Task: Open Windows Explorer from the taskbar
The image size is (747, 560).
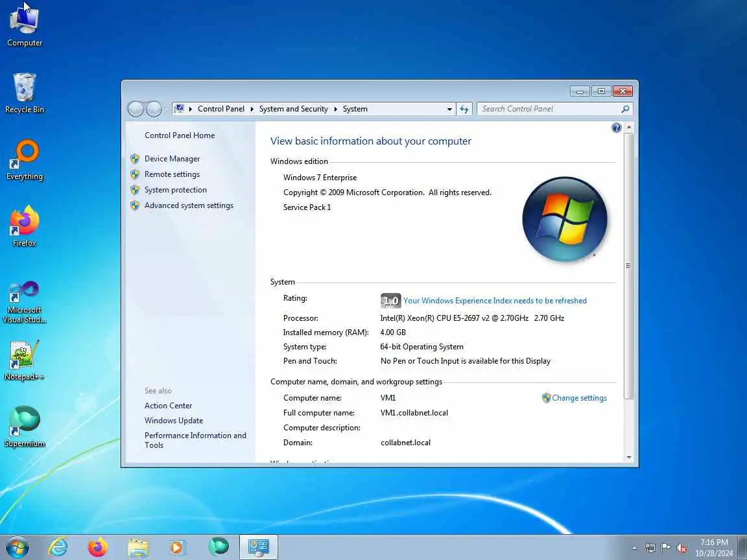Action: tap(137, 547)
